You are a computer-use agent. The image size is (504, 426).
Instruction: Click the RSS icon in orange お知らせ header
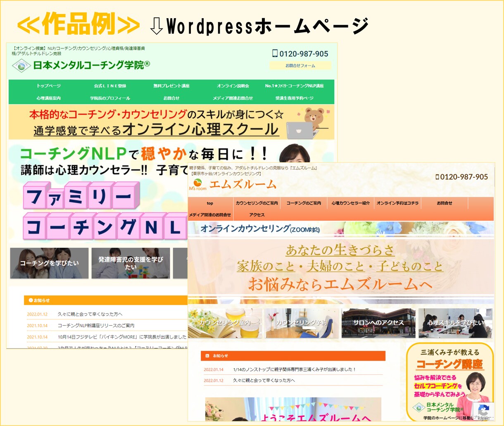(207, 356)
